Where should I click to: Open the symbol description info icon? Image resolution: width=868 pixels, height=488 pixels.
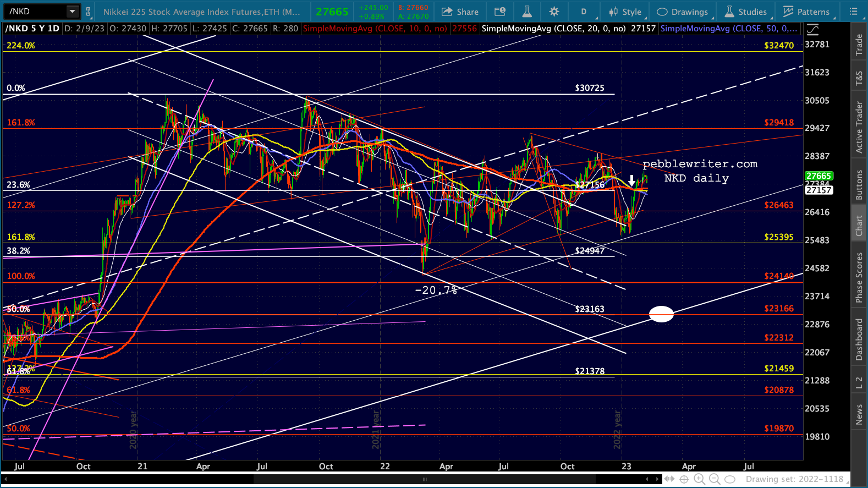(x=499, y=12)
